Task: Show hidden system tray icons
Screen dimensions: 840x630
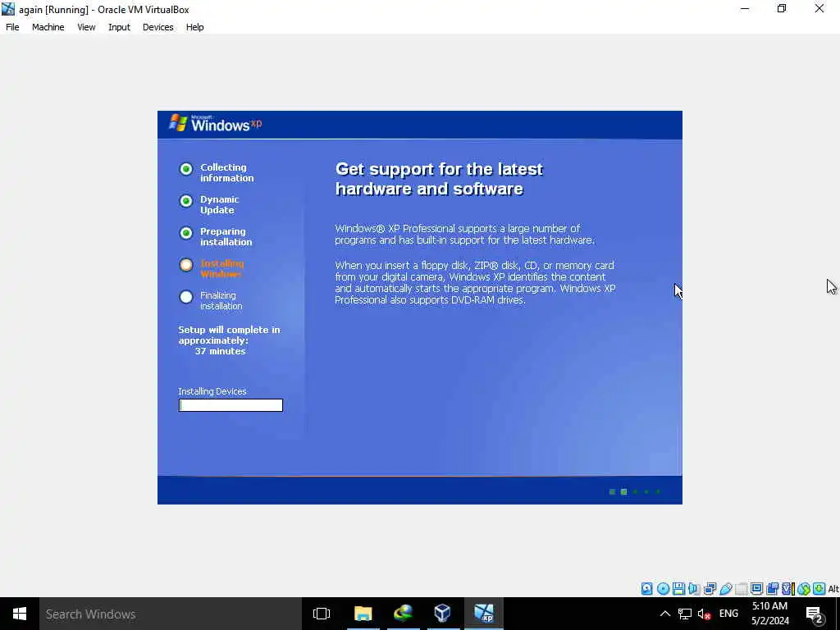Action: tap(664, 614)
